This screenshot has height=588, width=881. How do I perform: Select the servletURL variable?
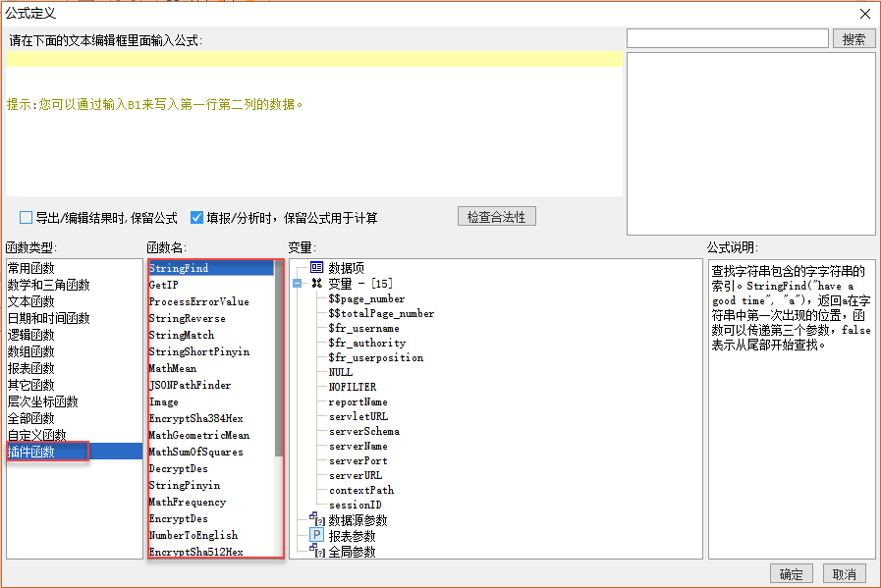[358, 416]
